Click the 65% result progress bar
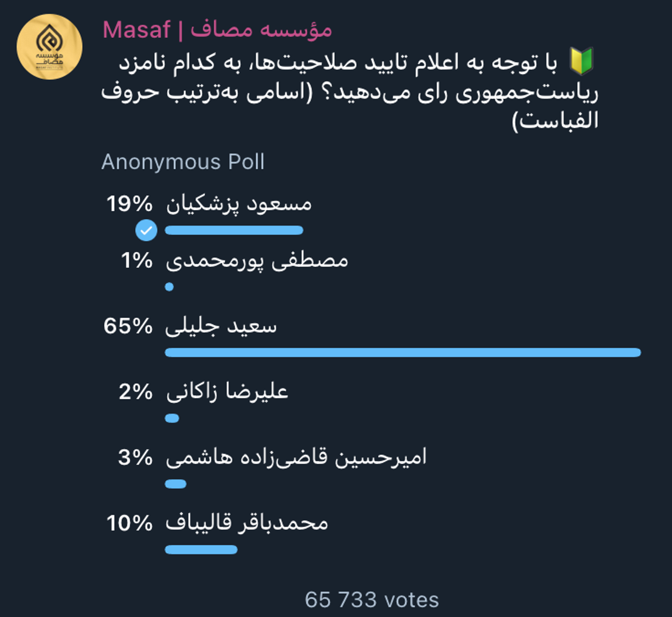This screenshot has width=672, height=617. point(402,353)
